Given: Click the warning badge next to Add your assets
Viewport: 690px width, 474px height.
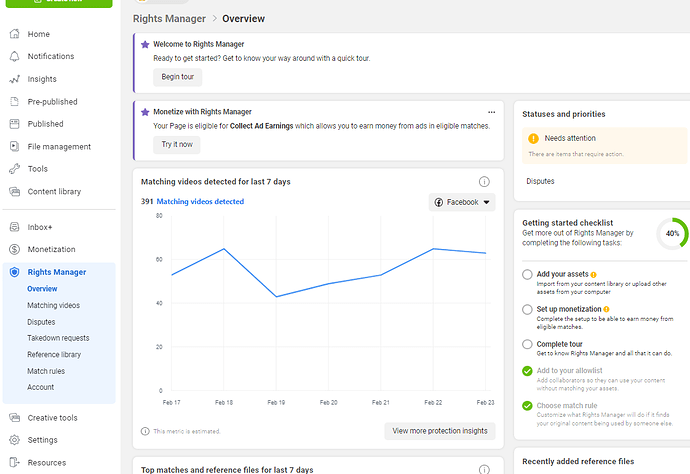Looking at the screenshot, I should (x=594, y=275).
